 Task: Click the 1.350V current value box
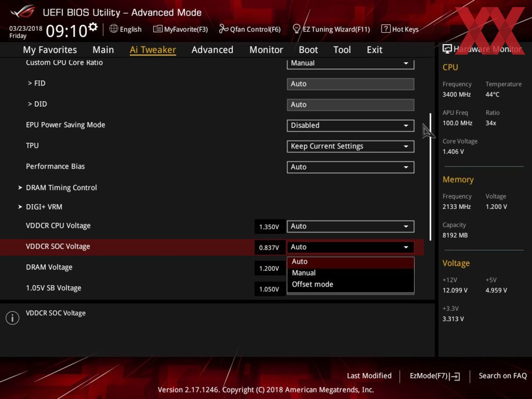269,227
